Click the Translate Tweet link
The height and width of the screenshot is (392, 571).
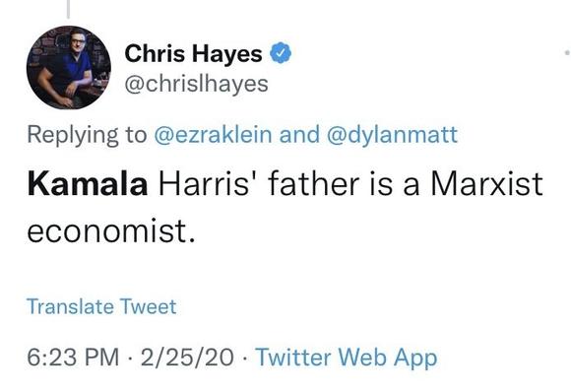click(x=101, y=306)
